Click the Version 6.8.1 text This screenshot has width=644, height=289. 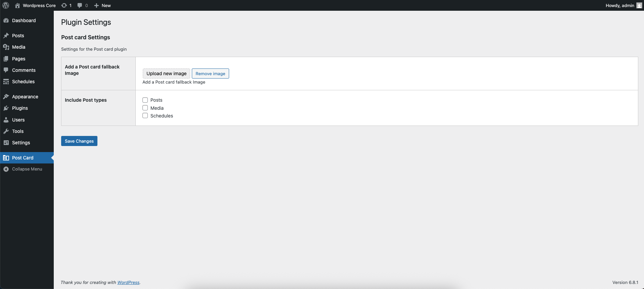[625, 283]
